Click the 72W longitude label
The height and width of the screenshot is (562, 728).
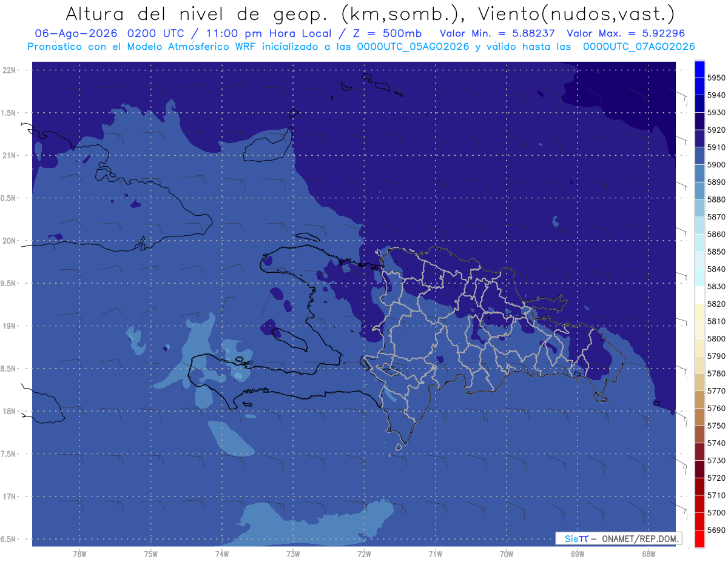coord(364,554)
